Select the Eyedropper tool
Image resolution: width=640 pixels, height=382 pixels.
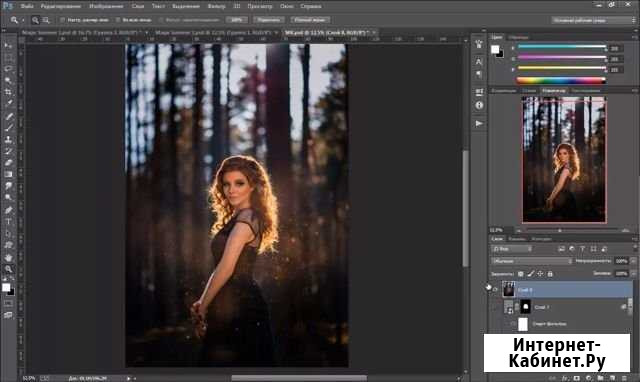8,103
